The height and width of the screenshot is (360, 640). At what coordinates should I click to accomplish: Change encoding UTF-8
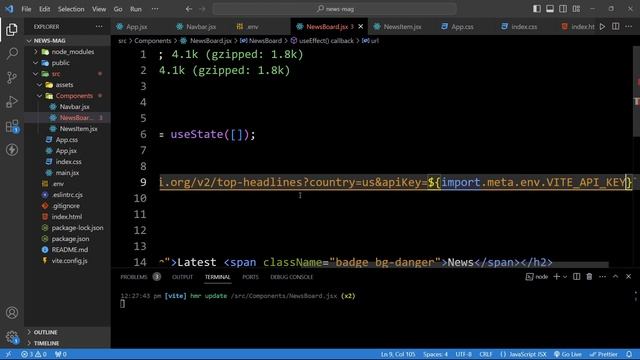pos(464,354)
